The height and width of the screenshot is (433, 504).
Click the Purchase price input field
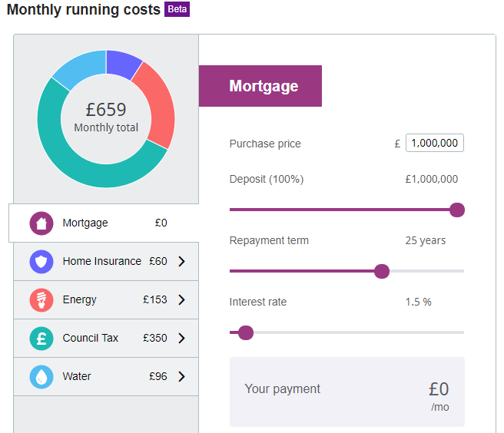coord(435,143)
